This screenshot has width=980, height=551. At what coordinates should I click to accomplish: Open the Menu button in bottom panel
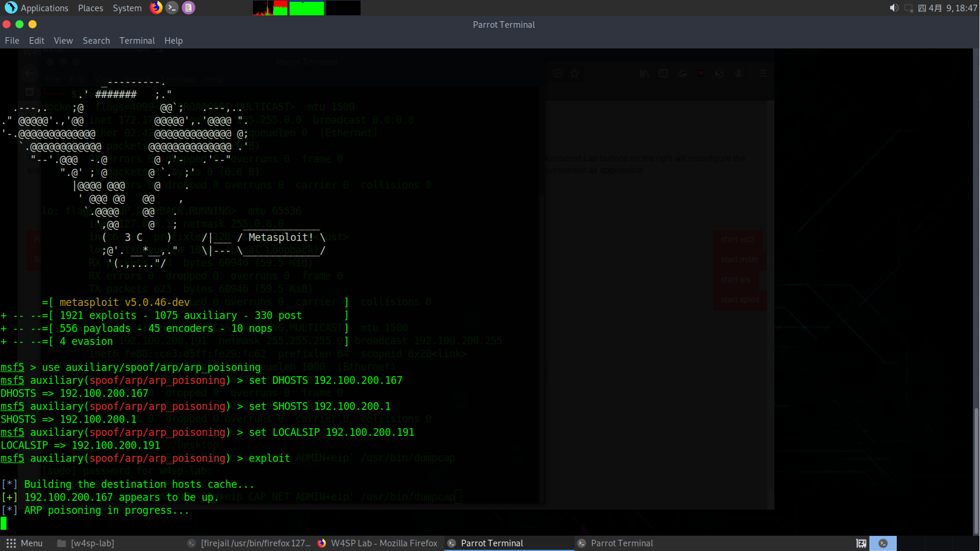24,543
